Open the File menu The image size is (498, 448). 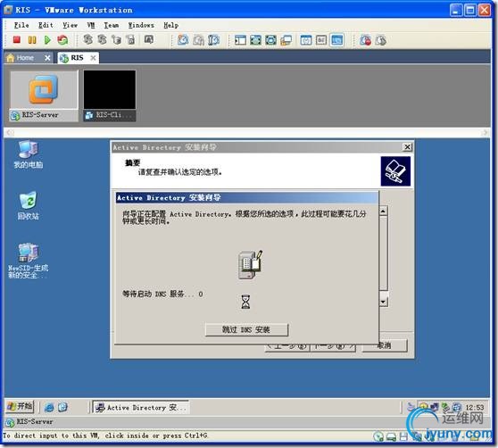coord(21,25)
